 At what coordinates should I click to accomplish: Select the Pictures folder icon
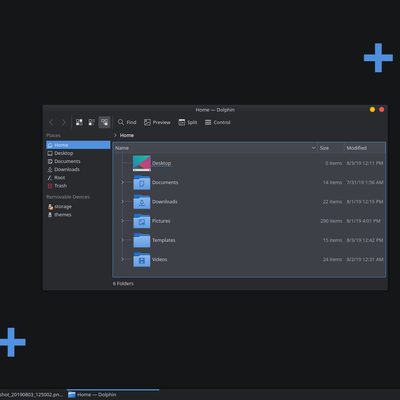pos(142,221)
